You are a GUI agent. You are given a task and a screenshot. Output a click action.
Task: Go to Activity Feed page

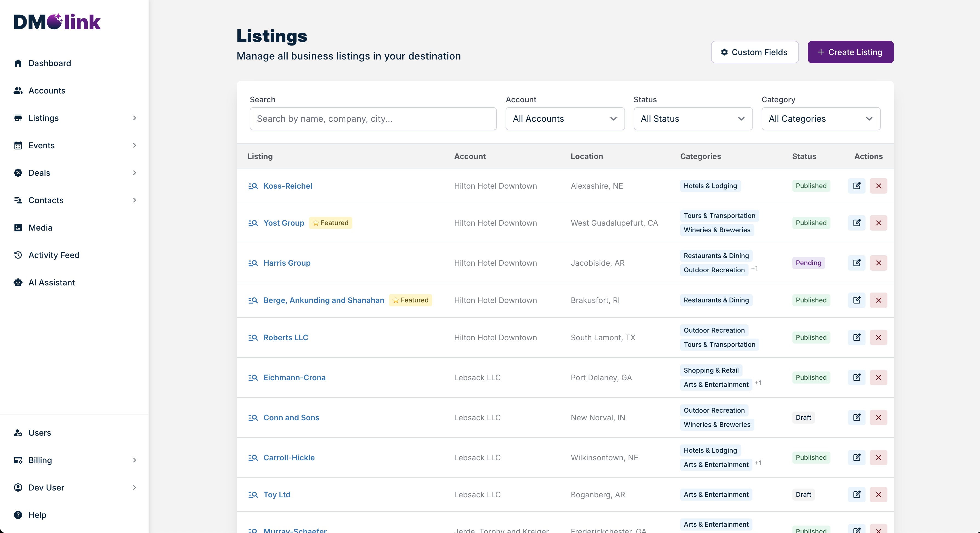click(x=54, y=255)
